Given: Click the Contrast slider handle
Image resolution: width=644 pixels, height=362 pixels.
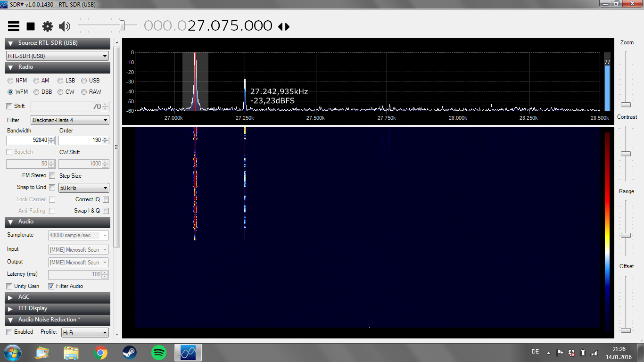Looking at the screenshot, I should tap(626, 154).
